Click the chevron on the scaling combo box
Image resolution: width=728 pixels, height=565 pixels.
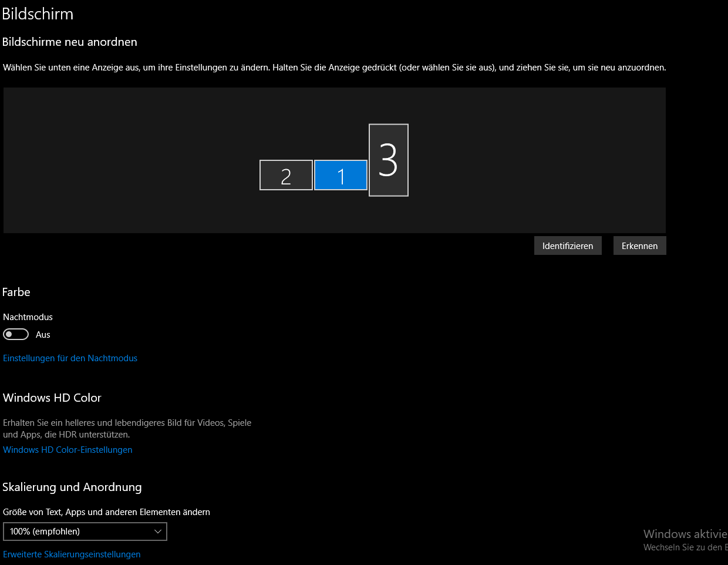tap(158, 531)
